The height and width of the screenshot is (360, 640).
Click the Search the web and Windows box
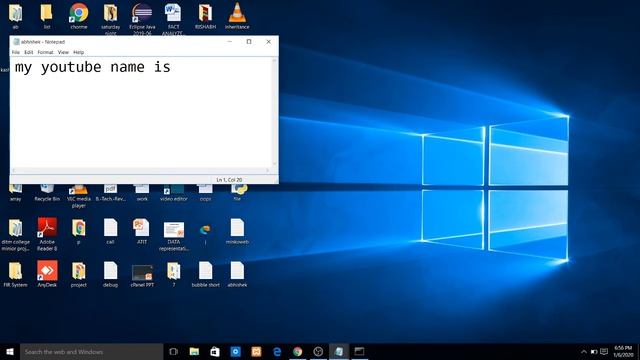pos(91,351)
